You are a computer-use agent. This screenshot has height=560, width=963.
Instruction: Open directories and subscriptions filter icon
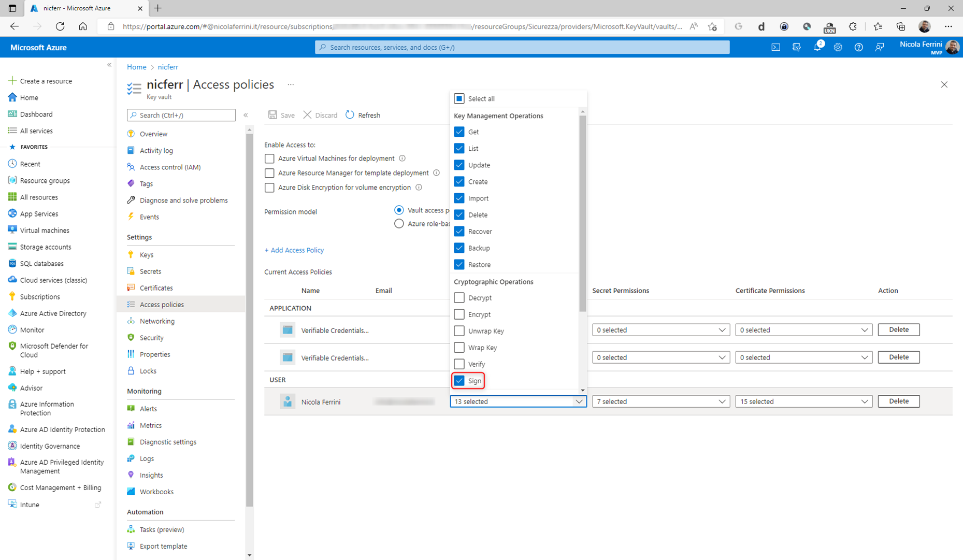click(797, 47)
